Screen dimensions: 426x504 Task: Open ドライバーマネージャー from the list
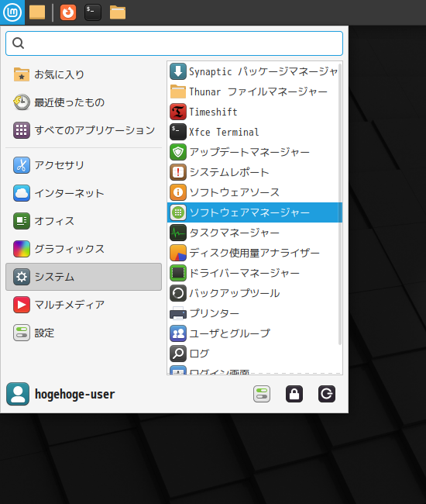click(253, 273)
